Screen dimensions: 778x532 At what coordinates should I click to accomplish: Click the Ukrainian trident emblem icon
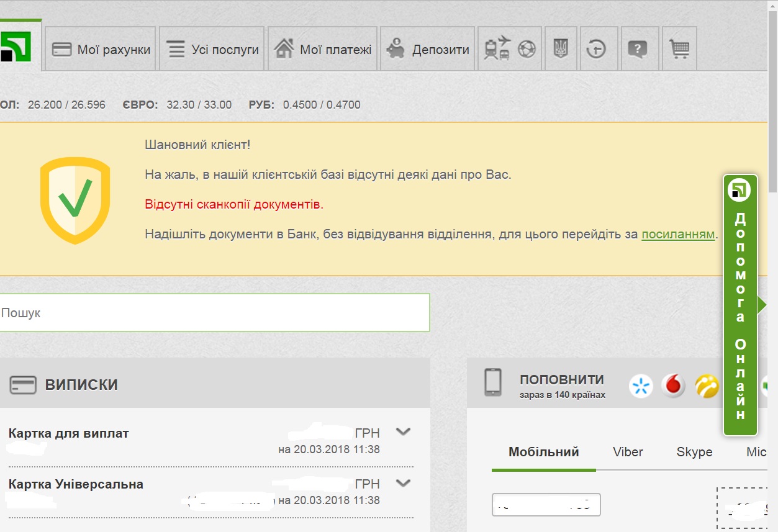click(x=561, y=48)
